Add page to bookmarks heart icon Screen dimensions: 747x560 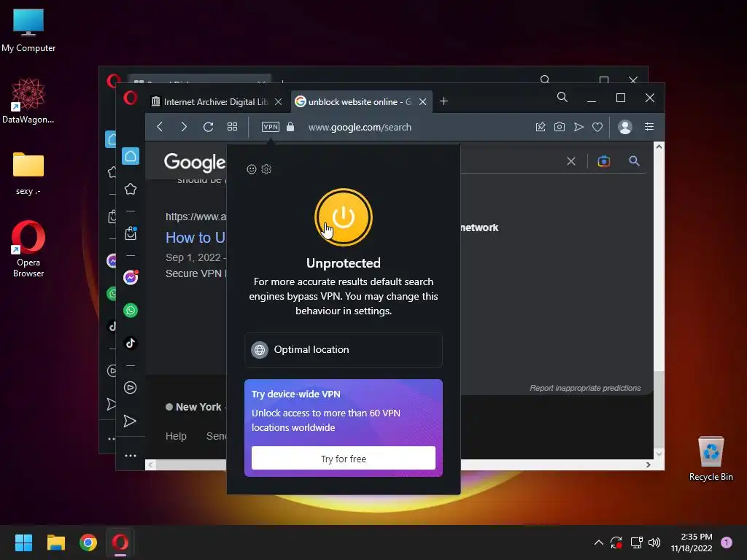(597, 127)
